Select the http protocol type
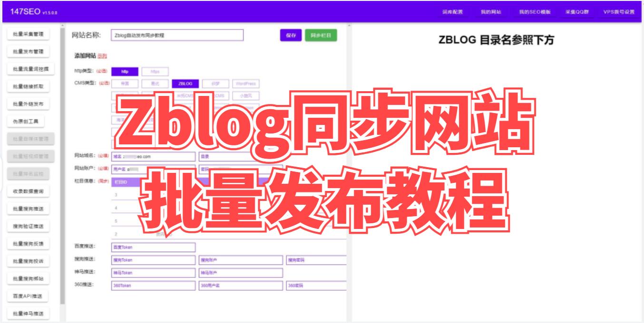Image resolution: width=644 pixels, height=323 pixels. (125, 72)
